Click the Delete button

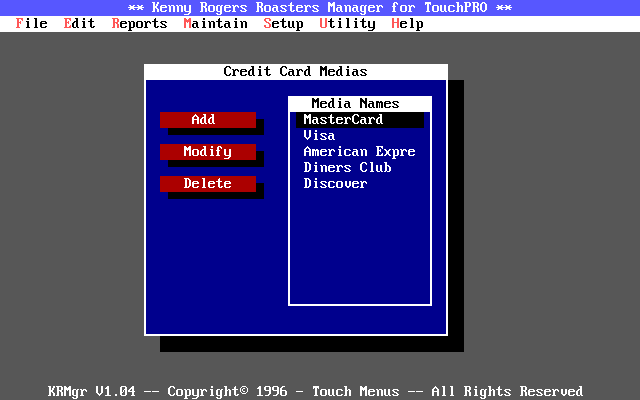tap(208, 184)
